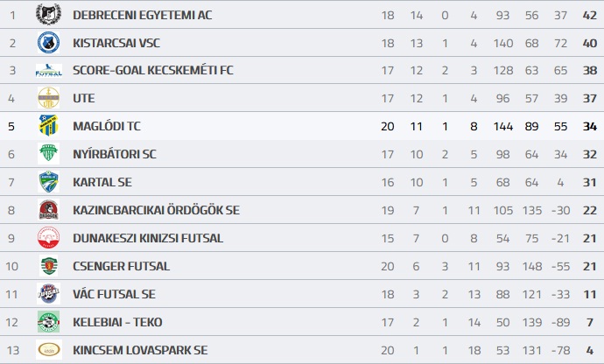This screenshot has width=604, height=364.
Task: Click the Kelebiai - Teko football emblem
Action: (48, 322)
